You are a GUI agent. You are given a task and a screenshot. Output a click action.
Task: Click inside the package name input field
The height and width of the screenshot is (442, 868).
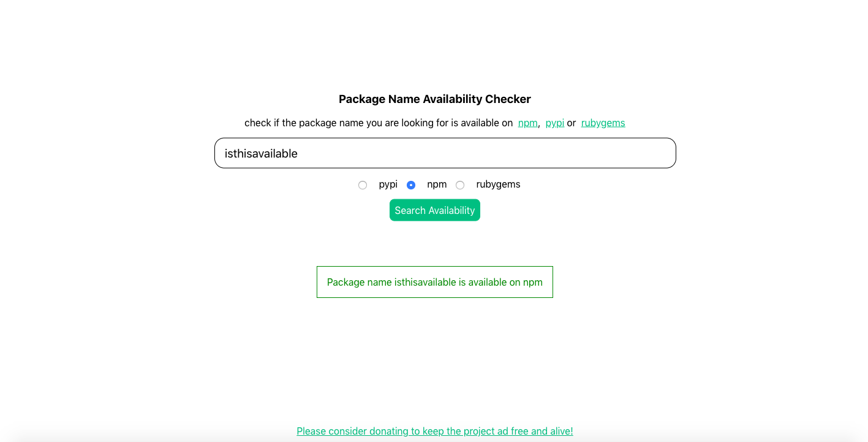445,153
